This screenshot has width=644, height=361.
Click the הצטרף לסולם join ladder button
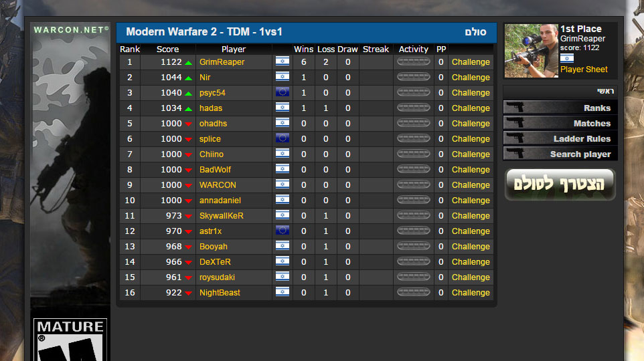560,185
